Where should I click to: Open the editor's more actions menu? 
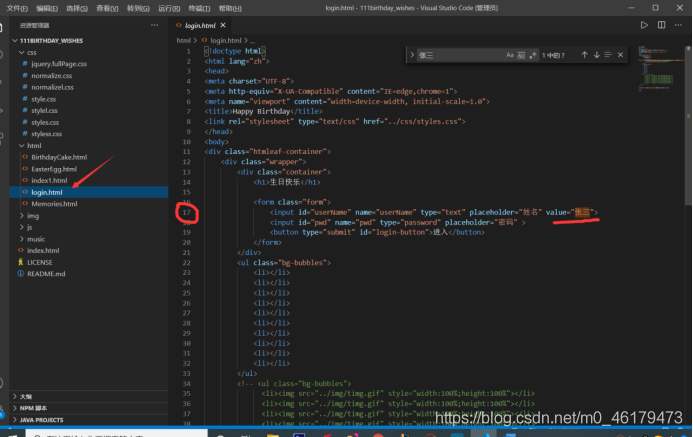click(x=678, y=25)
